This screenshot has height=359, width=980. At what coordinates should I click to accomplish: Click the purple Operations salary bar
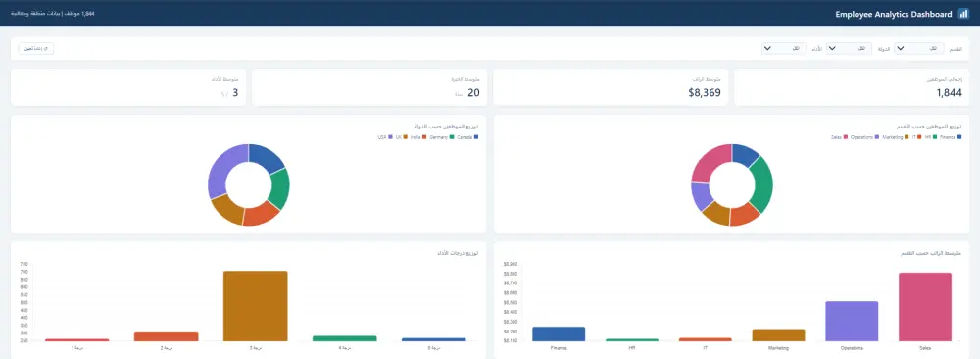(x=852, y=321)
